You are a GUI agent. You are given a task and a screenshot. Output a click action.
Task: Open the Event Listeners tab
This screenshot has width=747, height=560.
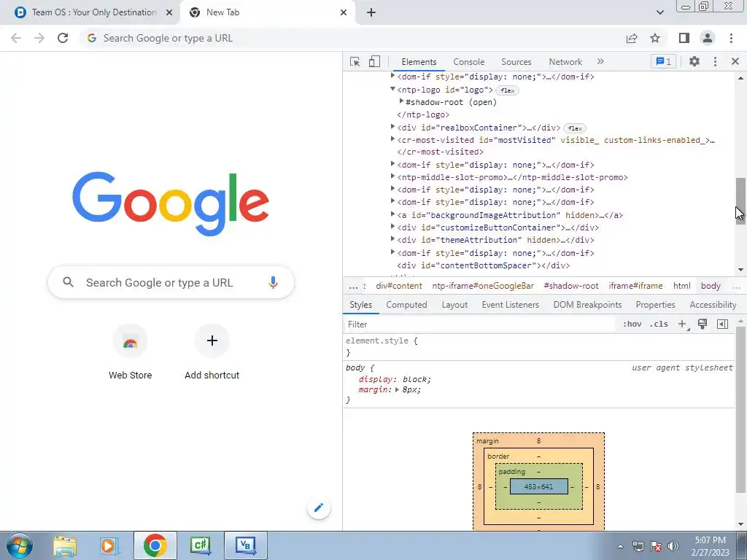(510, 305)
